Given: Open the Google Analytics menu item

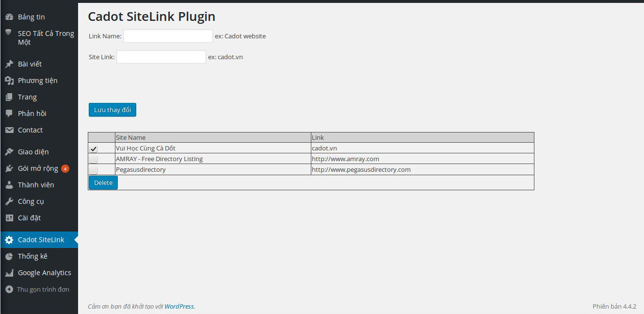Looking at the screenshot, I should (x=39, y=273).
